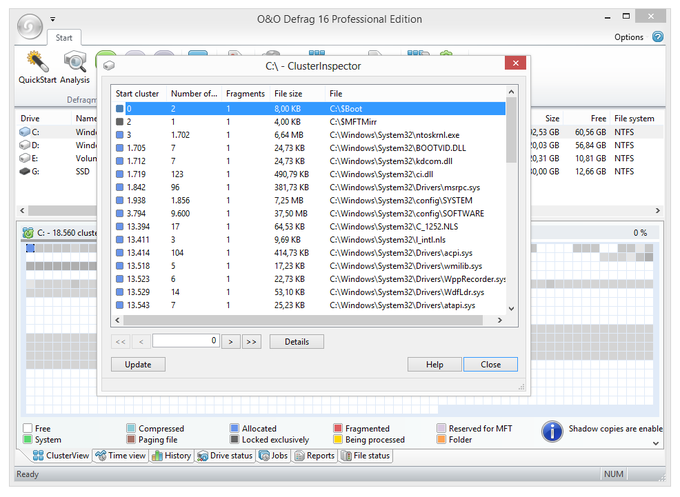The height and width of the screenshot is (497, 680).
Task: Click the D: drive icon in drive list
Action: pyautogui.click(x=25, y=145)
